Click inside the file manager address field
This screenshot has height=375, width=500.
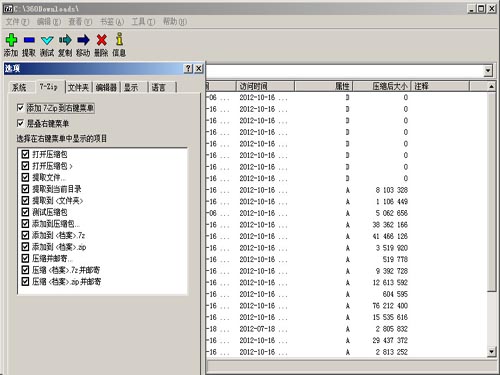[344, 71]
